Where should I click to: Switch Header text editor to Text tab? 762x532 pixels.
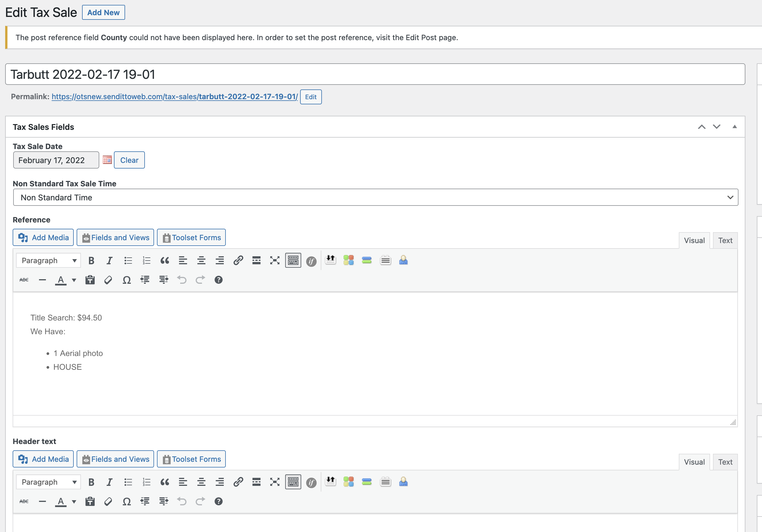tap(725, 462)
